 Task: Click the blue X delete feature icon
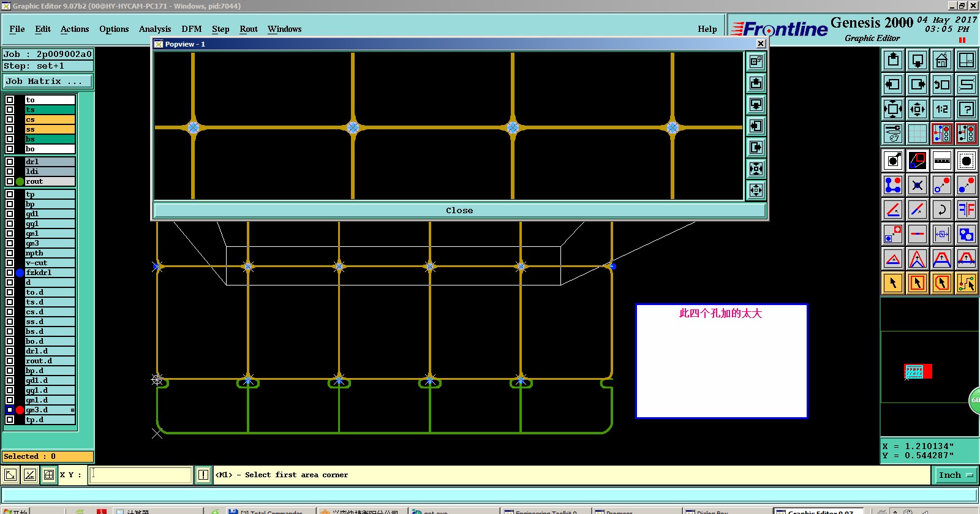(918, 185)
